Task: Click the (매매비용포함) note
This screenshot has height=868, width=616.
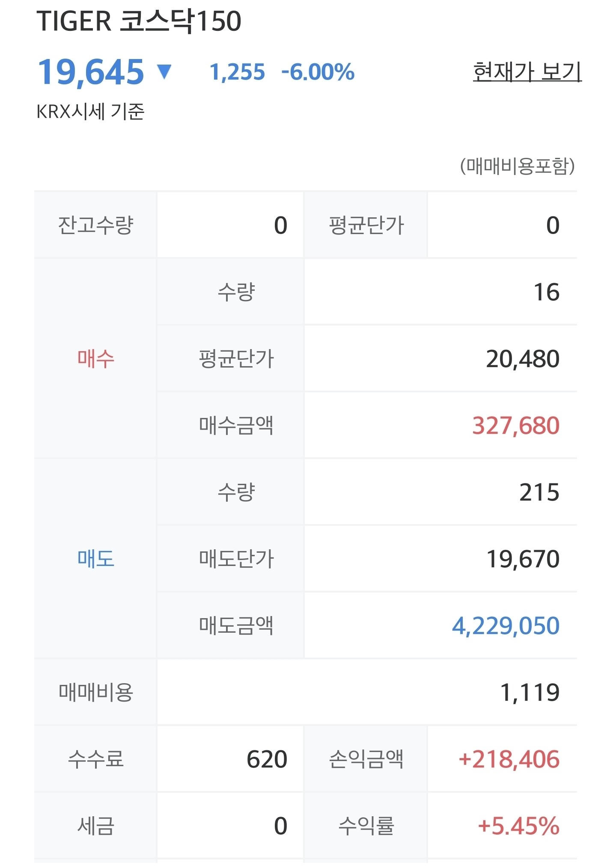Action: coord(518,166)
